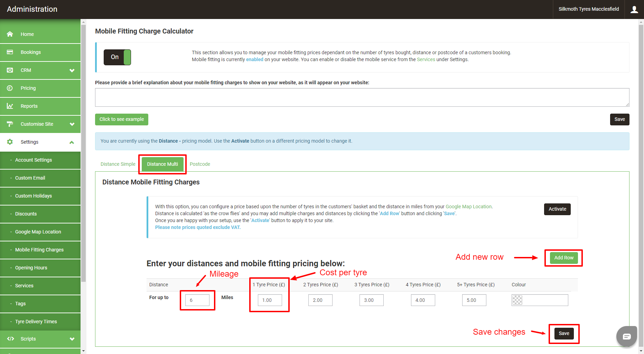
Task: Toggle the mobile fitting On switch
Action: click(x=117, y=57)
